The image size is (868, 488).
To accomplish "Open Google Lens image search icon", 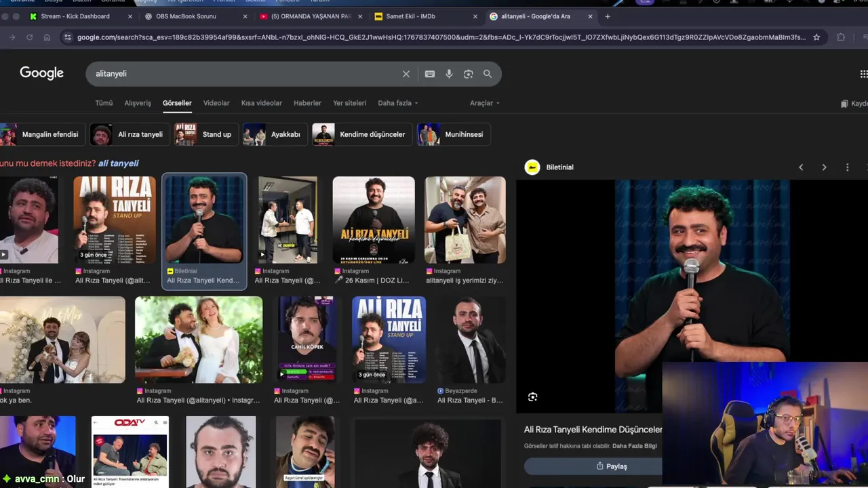I will click(468, 74).
